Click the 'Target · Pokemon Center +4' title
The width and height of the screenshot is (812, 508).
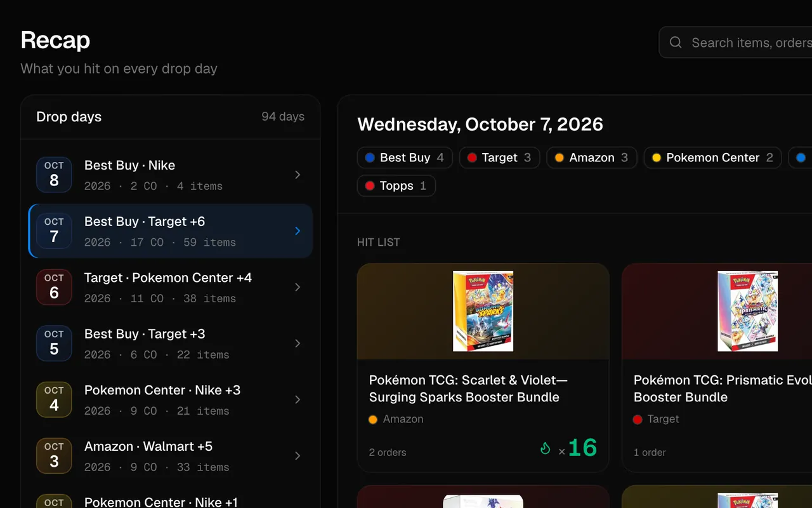[168, 277]
